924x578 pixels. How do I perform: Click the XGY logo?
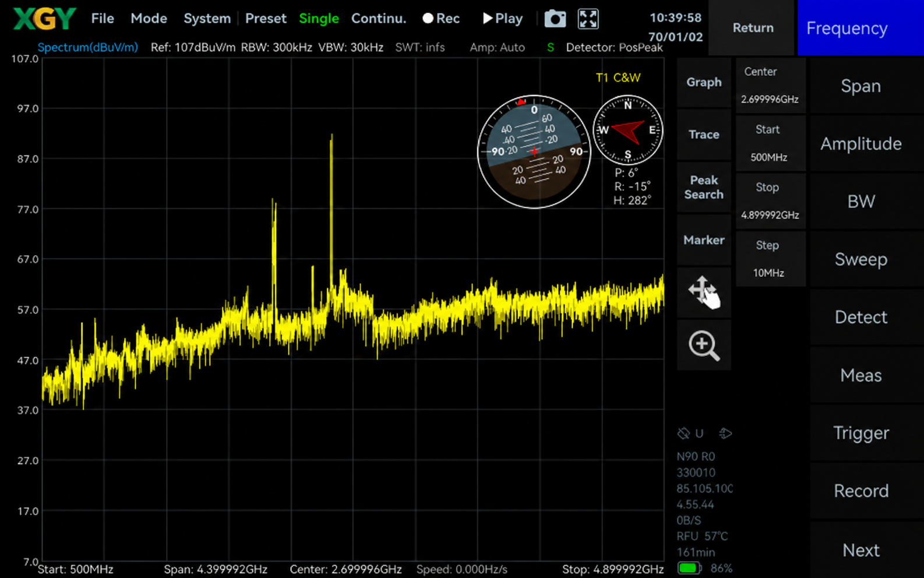(x=44, y=18)
